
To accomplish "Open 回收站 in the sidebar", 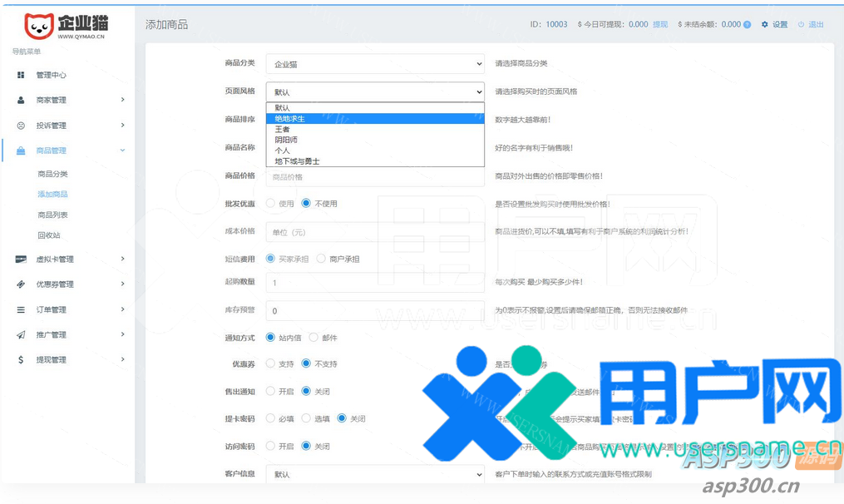I will click(x=49, y=235).
